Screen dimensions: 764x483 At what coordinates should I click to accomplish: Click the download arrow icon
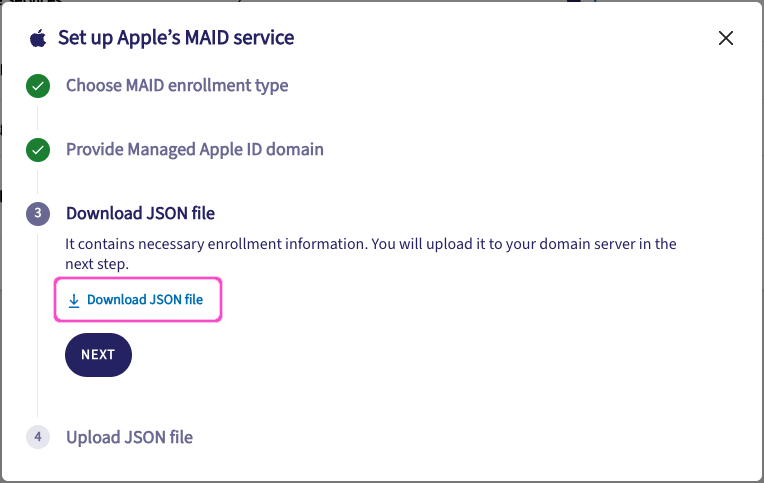[x=74, y=300]
